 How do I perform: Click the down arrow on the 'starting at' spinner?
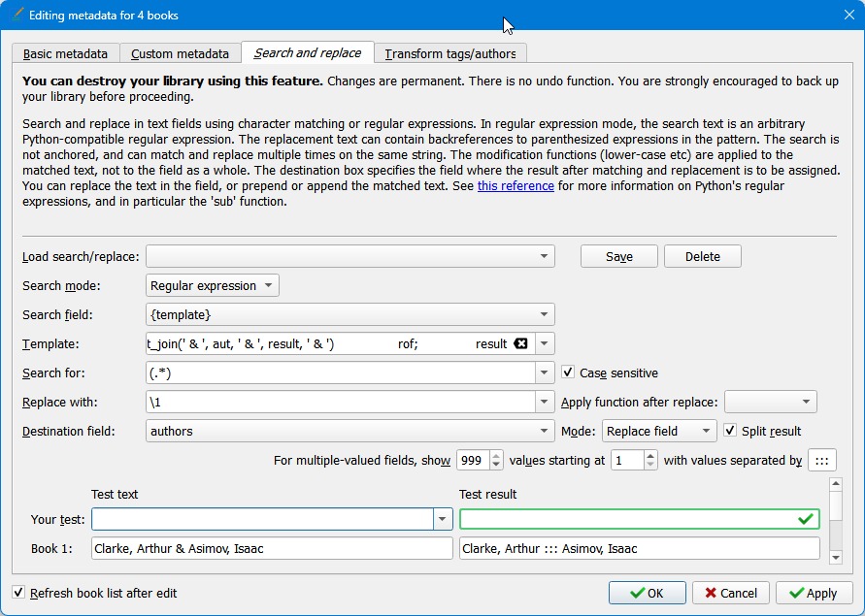[650, 465]
